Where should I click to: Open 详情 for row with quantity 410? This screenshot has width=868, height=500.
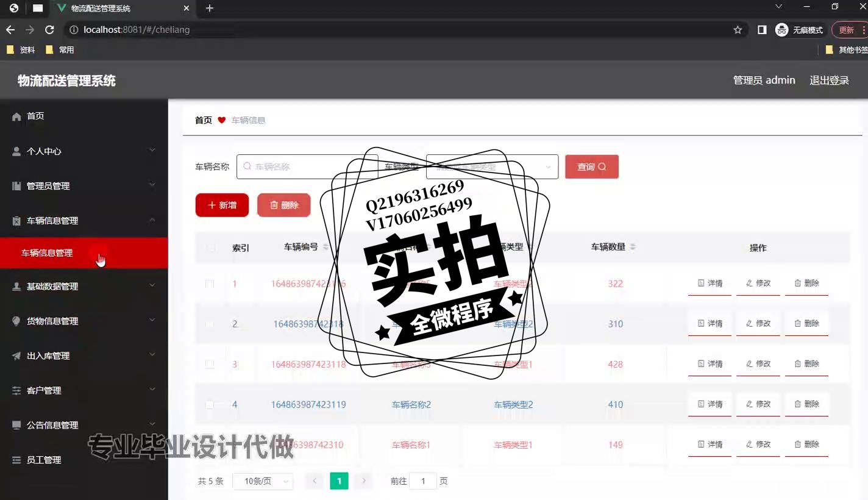pyautogui.click(x=710, y=404)
